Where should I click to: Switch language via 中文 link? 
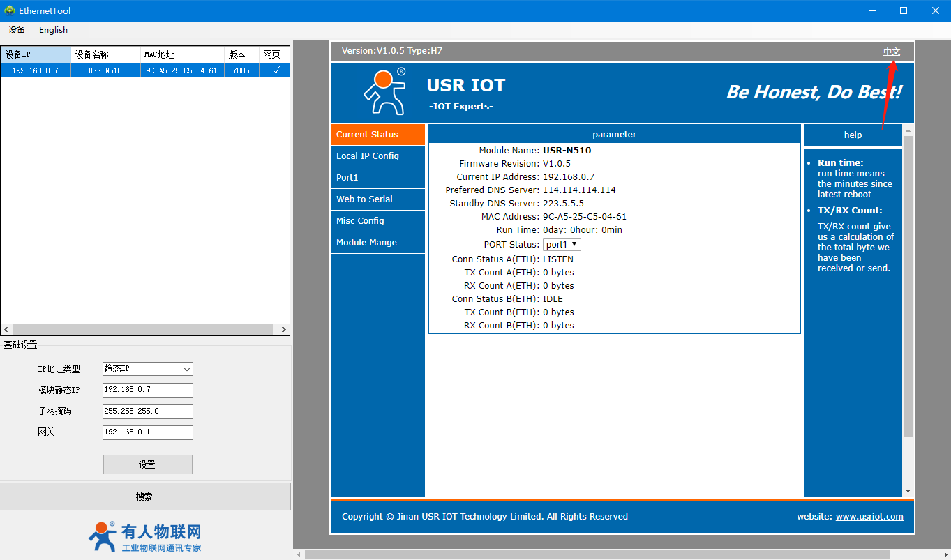click(891, 52)
